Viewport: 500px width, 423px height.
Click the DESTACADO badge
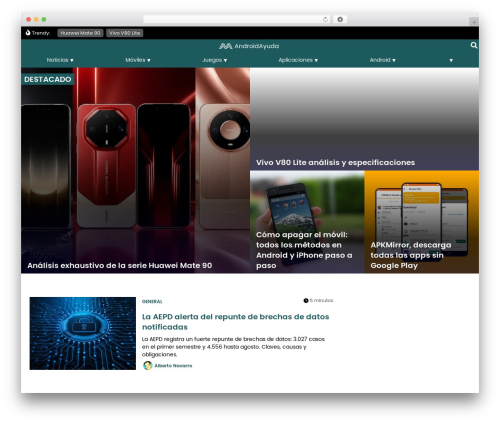point(48,79)
